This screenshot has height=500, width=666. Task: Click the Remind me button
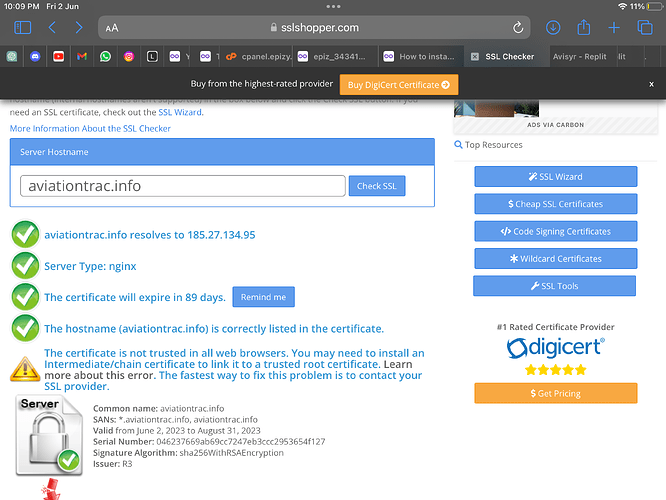[x=263, y=297]
